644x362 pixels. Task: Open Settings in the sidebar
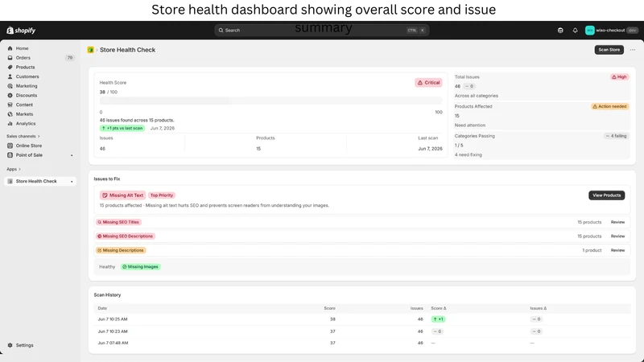[25, 345]
